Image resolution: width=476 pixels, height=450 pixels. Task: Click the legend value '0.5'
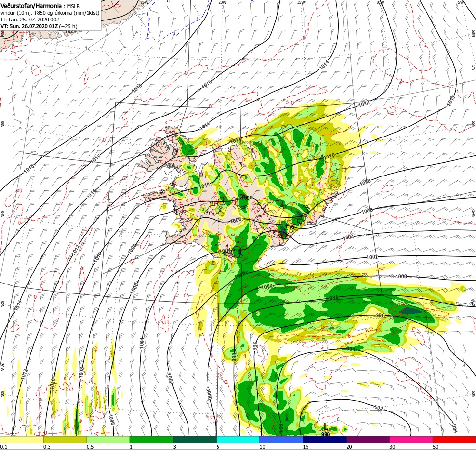coord(90,447)
